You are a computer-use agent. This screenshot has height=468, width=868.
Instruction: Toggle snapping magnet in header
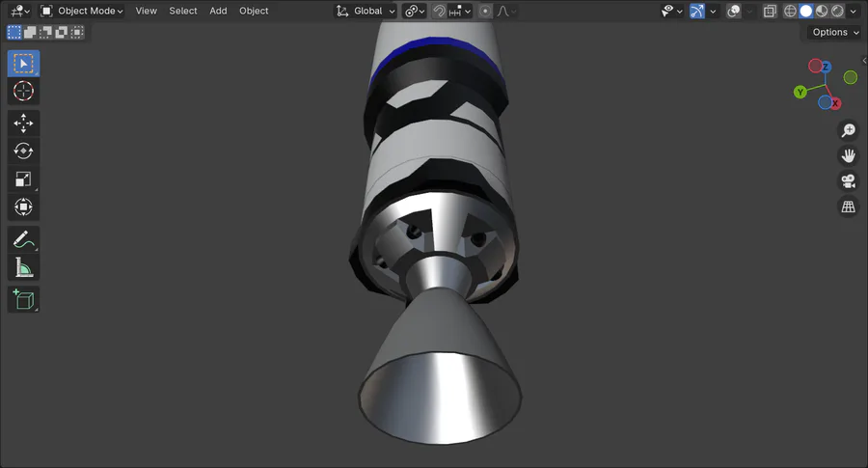439,11
